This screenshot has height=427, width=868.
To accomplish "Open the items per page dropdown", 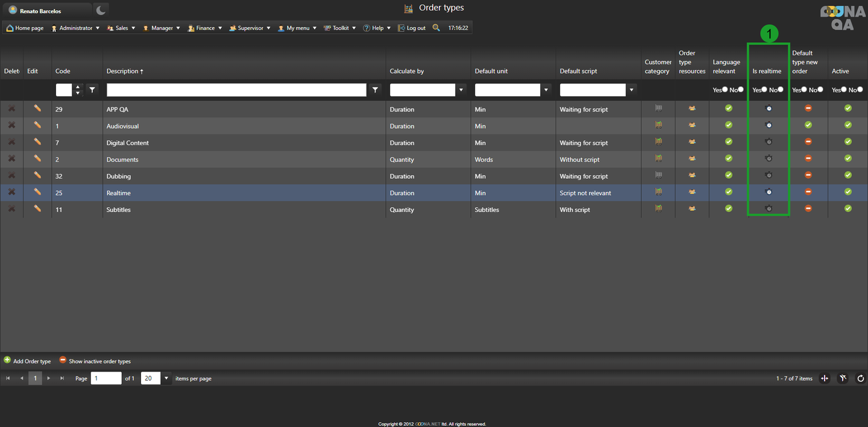I will (166, 378).
